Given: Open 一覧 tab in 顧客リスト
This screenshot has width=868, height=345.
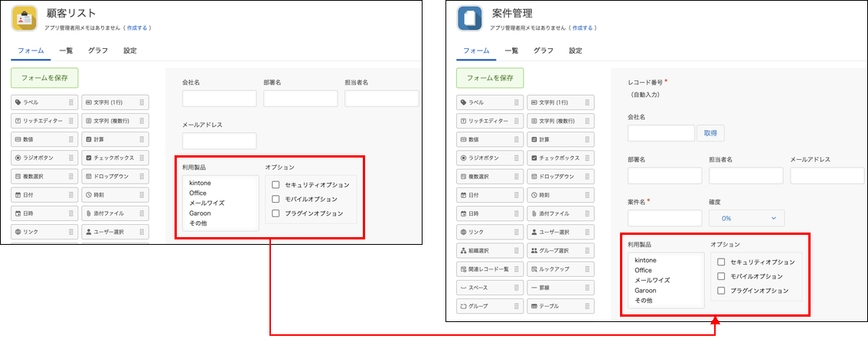Looking at the screenshot, I should point(66,50).
